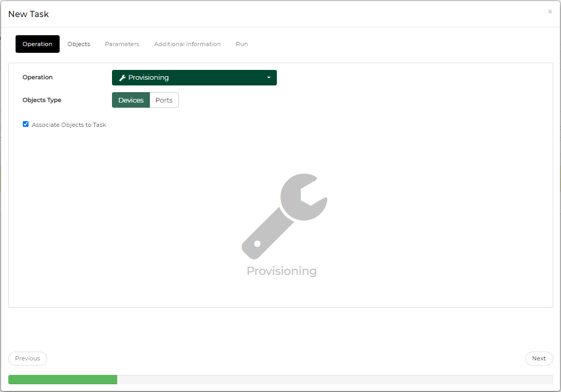The height and width of the screenshot is (392, 561).
Task: Click the small wrench icon in Operation dropdown
Action: click(122, 78)
